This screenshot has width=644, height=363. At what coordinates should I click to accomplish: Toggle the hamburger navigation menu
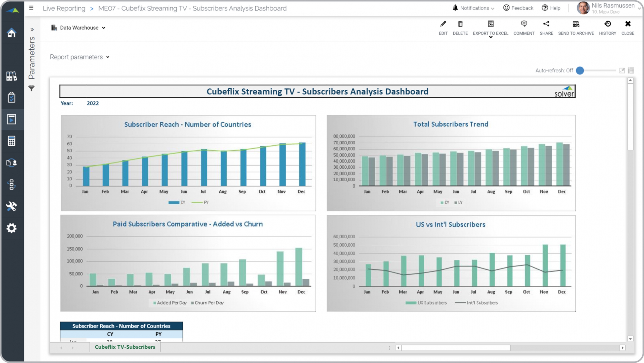pyautogui.click(x=31, y=8)
